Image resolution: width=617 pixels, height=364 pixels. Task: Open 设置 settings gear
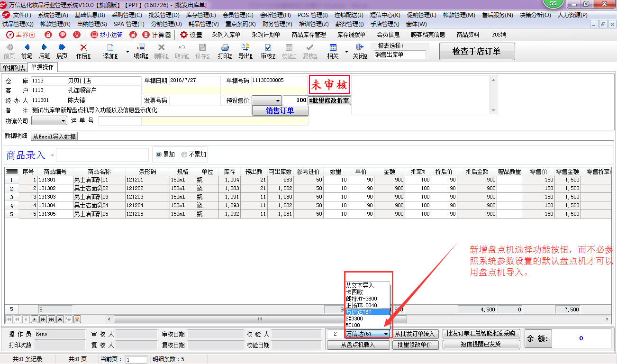click(191, 35)
